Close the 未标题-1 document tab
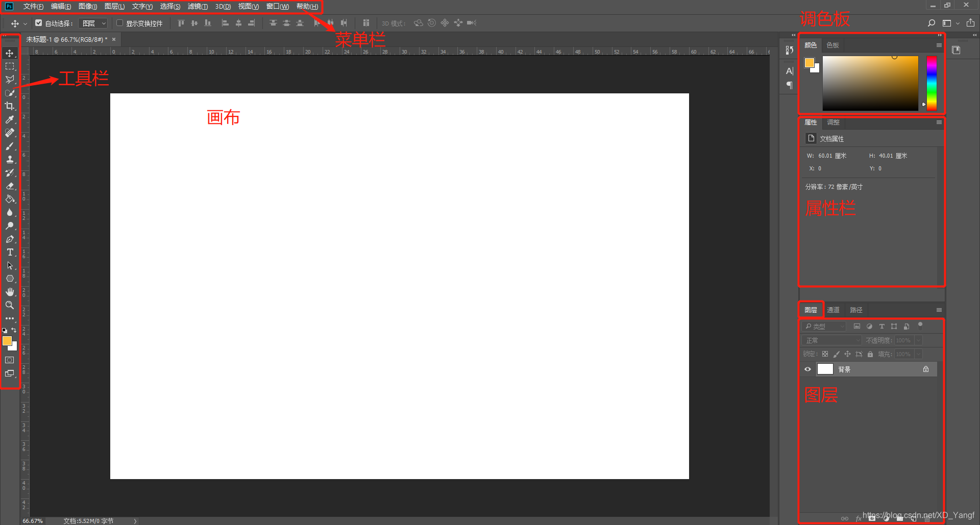The image size is (980, 525). tap(114, 39)
